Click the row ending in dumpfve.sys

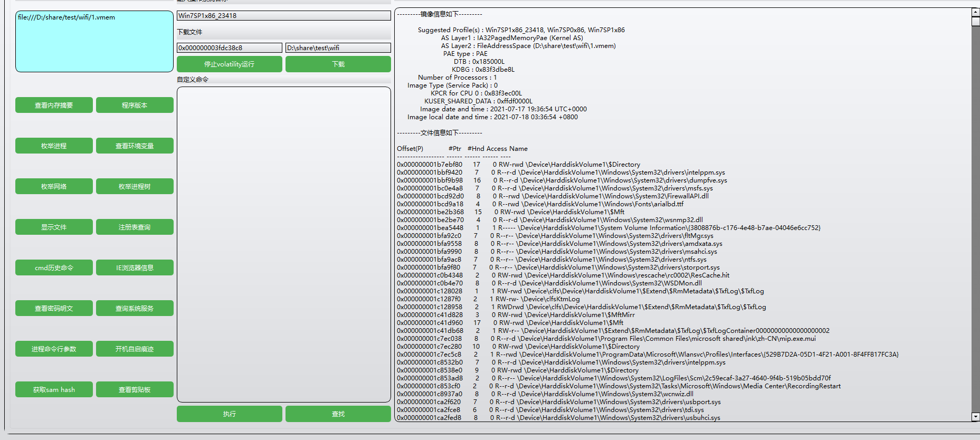tap(562, 180)
